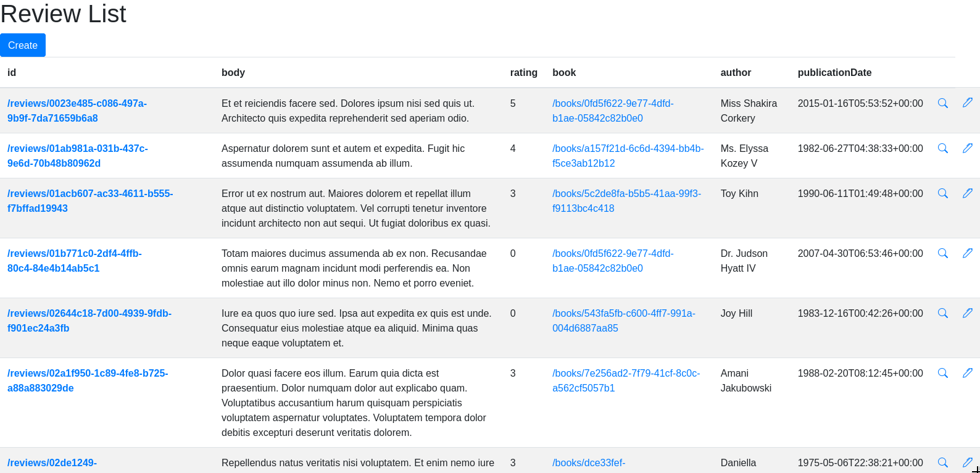Edit Joy Hill review with pencil icon
Image resolution: width=980 pixels, height=473 pixels.
click(x=967, y=312)
